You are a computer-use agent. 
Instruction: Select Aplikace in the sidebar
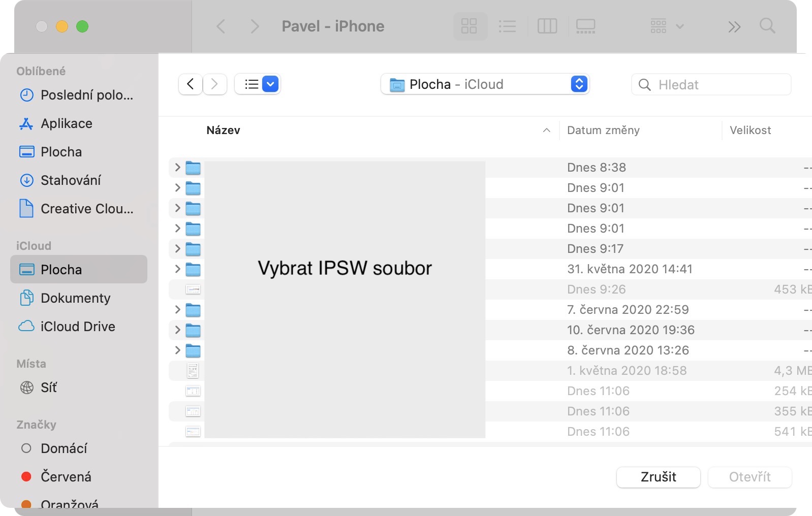click(79, 123)
